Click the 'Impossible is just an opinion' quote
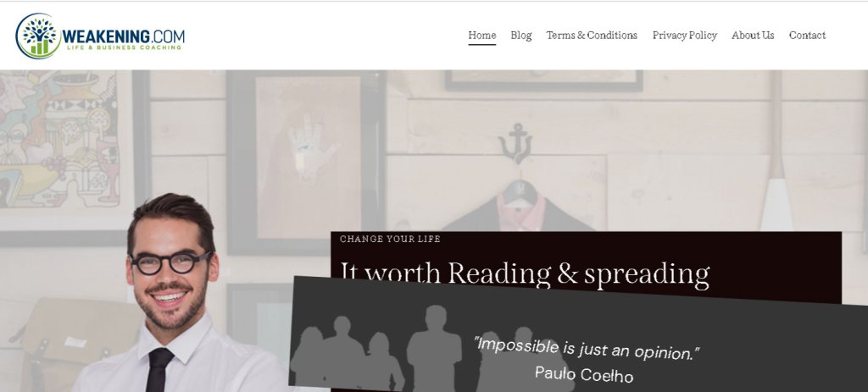The height and width of the screenshot is (392, 868). (587, 348)
